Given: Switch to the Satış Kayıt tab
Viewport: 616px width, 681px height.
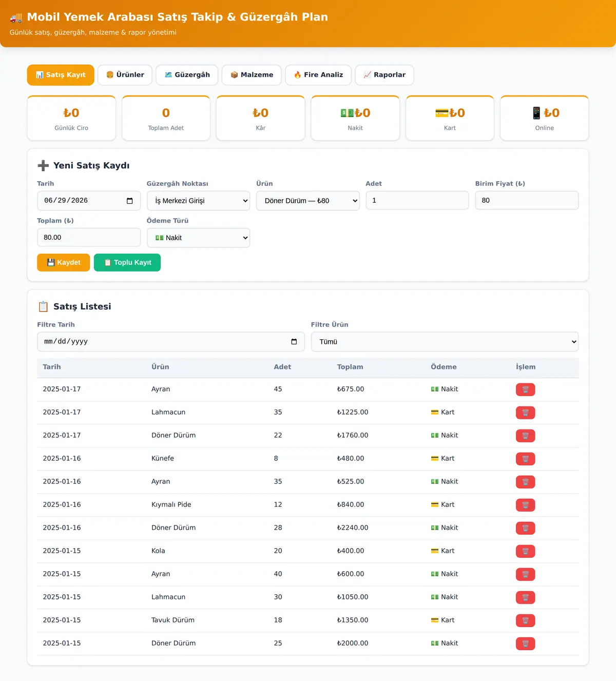Looking at the screenshot, I should point(61,75).
